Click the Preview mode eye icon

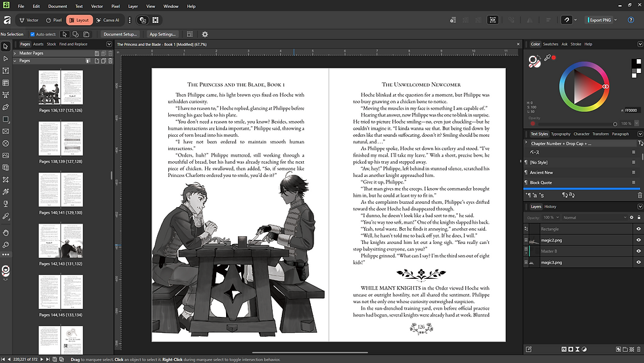click(492, 20)
